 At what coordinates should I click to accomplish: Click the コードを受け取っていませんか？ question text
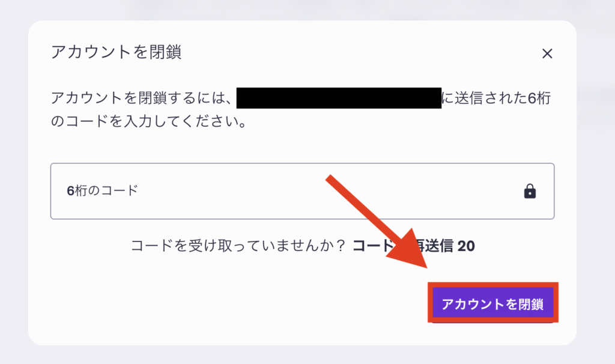click(x=238, y=246)
